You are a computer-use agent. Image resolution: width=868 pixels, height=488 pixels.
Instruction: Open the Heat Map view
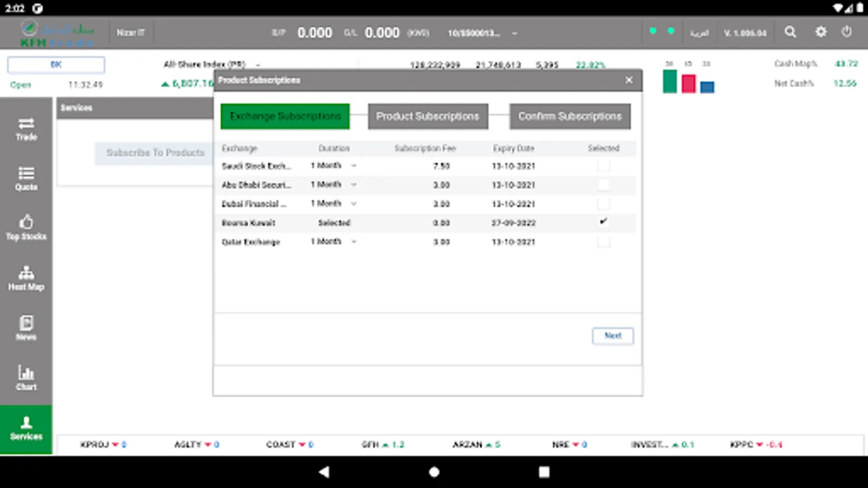click(26, 278)
